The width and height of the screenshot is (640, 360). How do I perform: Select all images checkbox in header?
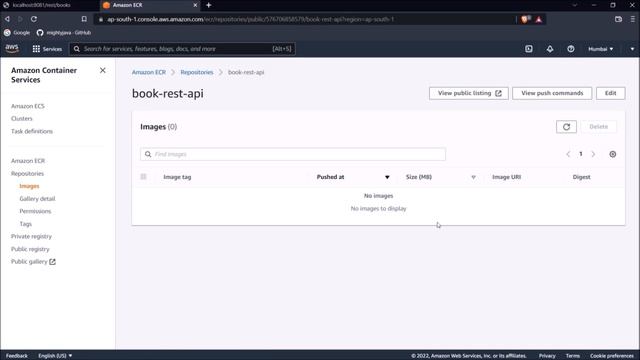pyautogui.click(x=143, y=177)
